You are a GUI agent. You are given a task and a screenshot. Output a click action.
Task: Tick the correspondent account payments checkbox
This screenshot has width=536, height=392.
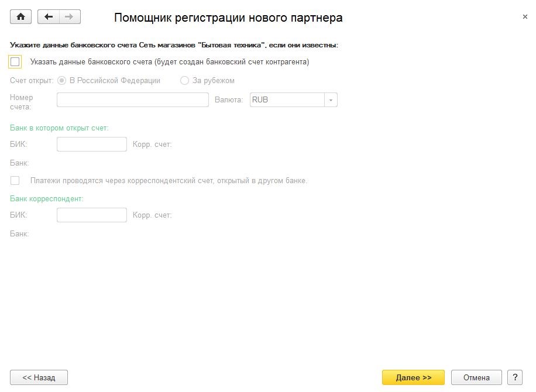(15, 180)
